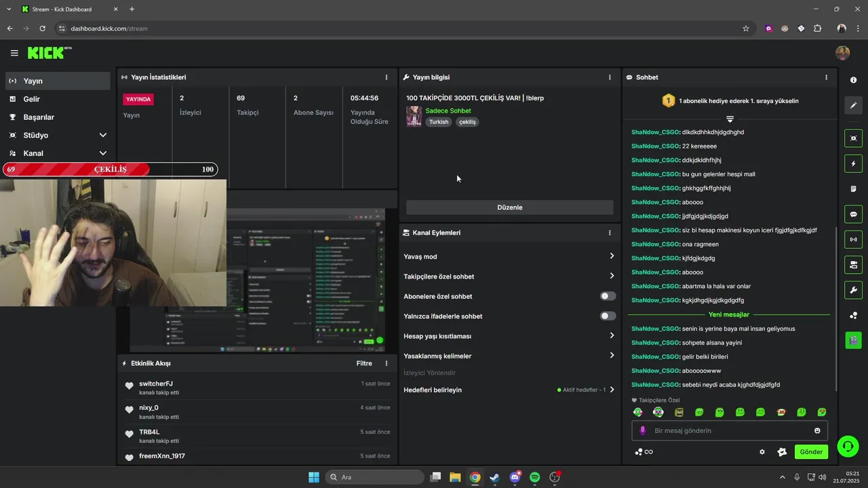Open the emoji picker in chat input
The height and width of the screenshot is (488, 868).
817,430
